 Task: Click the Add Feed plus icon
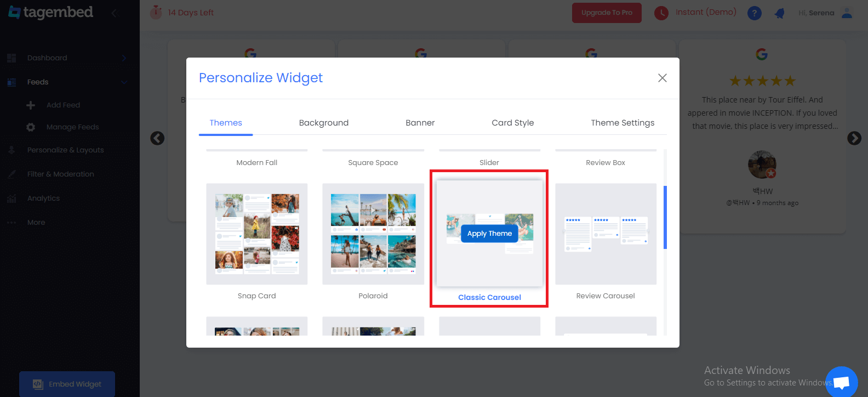click(x=31, y=105)
